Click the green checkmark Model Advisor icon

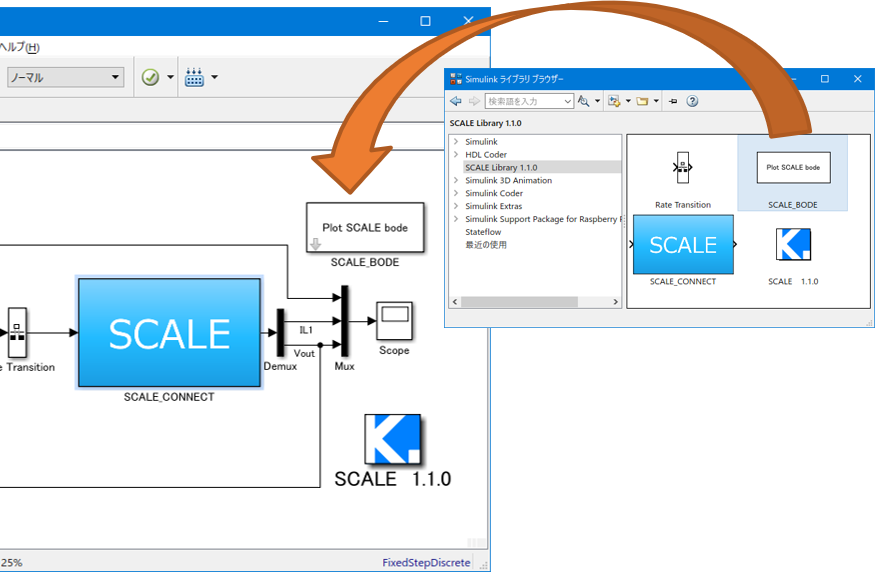click(x=150, y=77)
